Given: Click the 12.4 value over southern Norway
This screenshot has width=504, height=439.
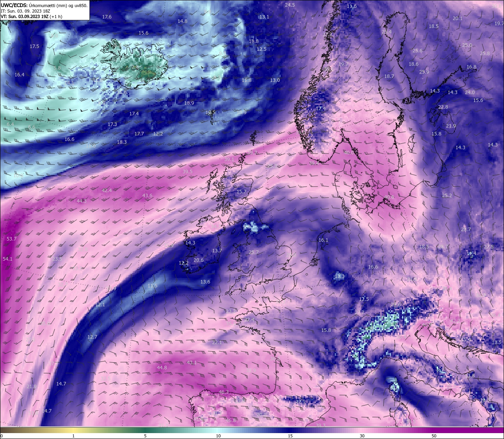Looking at the screenshot, I should click(x=321, y=109).
